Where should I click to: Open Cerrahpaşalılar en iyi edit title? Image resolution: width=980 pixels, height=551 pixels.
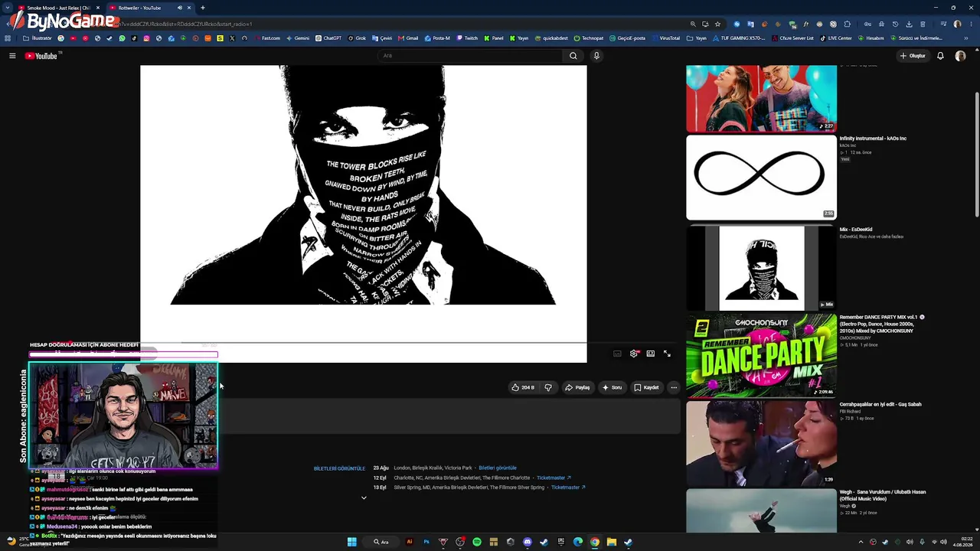point(880,404)
